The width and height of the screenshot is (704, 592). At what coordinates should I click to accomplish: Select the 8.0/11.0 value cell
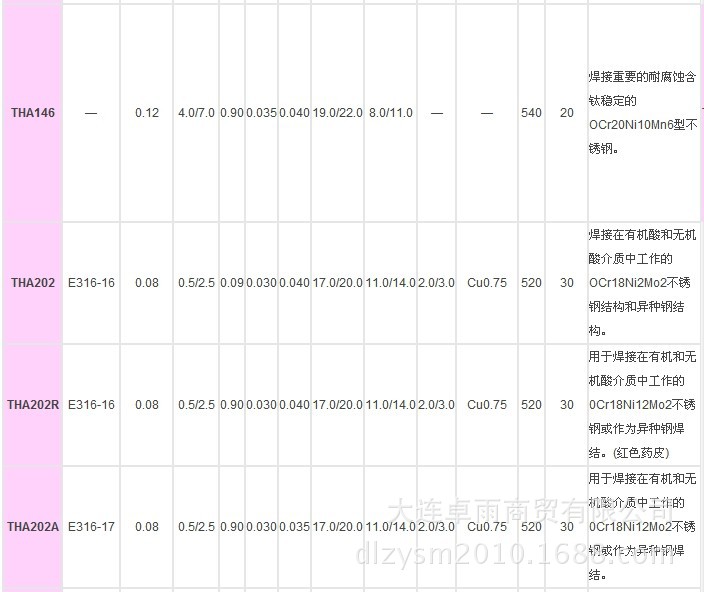(389, 113)
